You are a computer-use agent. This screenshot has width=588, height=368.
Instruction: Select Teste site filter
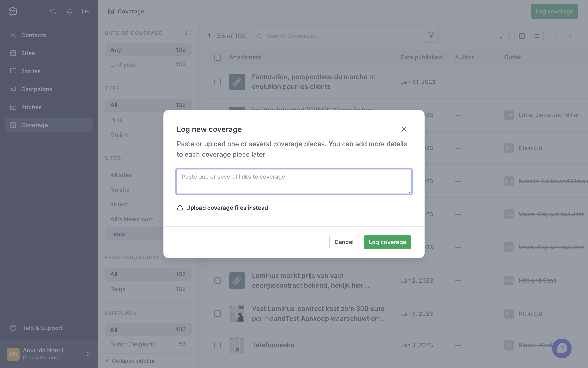(134, 234)
